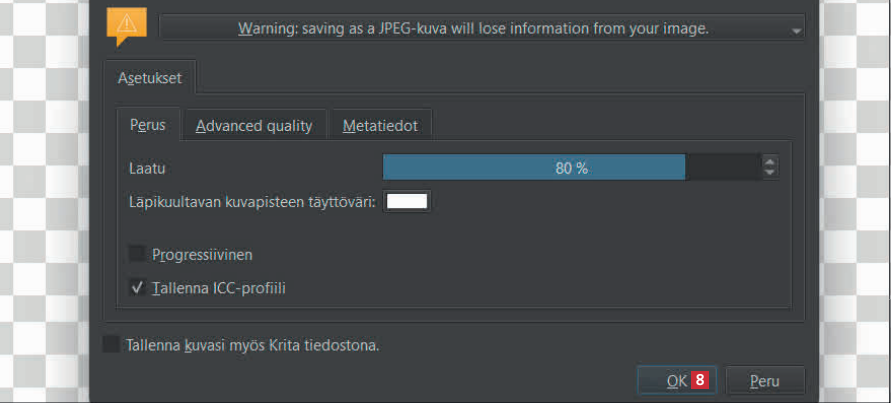This screenshot has width=891, height=403.
Task: Click the Laatu label text
Action: coord(147,168)
